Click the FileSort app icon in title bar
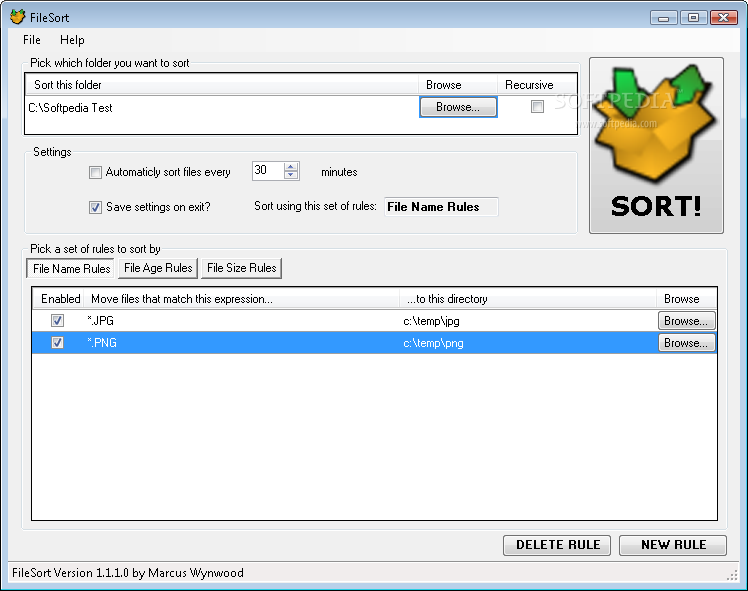The width and height of the screenshot is (748, 591). (18, 17)
